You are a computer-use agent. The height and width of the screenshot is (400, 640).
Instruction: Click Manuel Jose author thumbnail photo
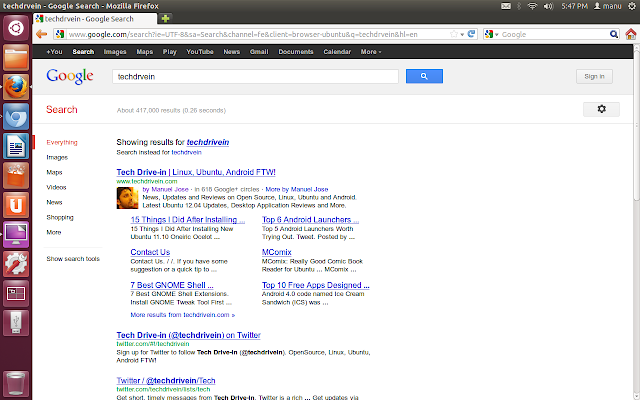[x=127, y=198]
